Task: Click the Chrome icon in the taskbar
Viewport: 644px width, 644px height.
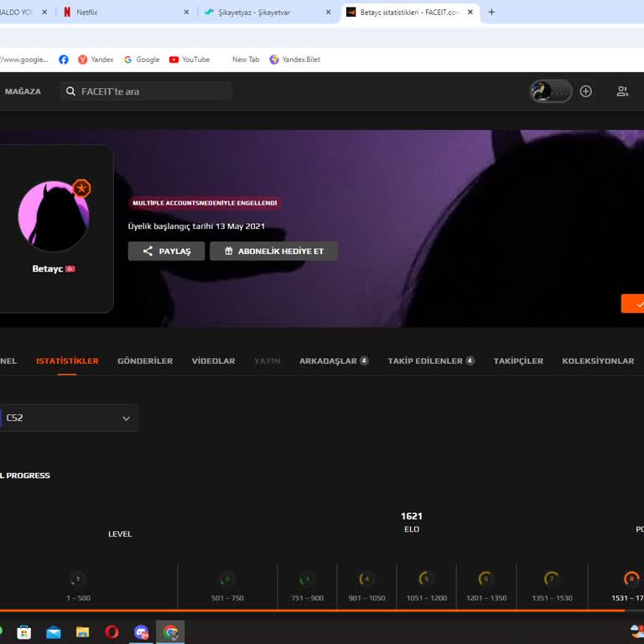Action: [x=170, y=632]
